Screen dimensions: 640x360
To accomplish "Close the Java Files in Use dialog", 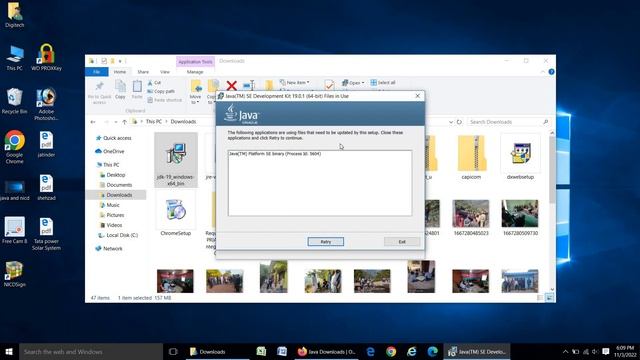I will tap(417, 96).
